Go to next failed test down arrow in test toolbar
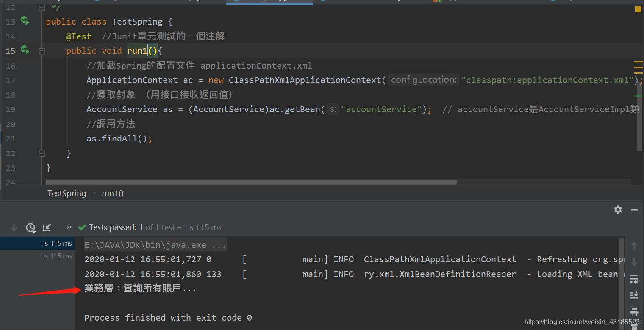This screenshot has height=330, width=644. [x=14, y=227]
